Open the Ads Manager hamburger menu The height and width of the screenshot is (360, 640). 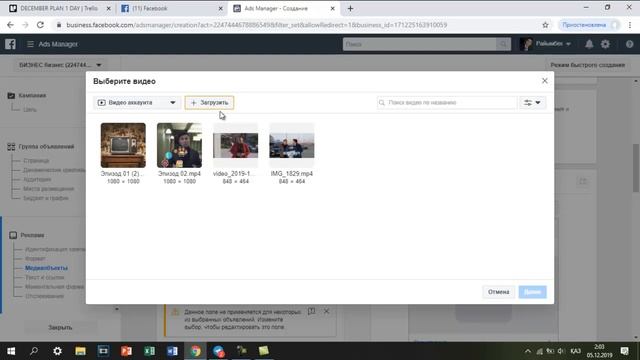(x=30, y=44)
